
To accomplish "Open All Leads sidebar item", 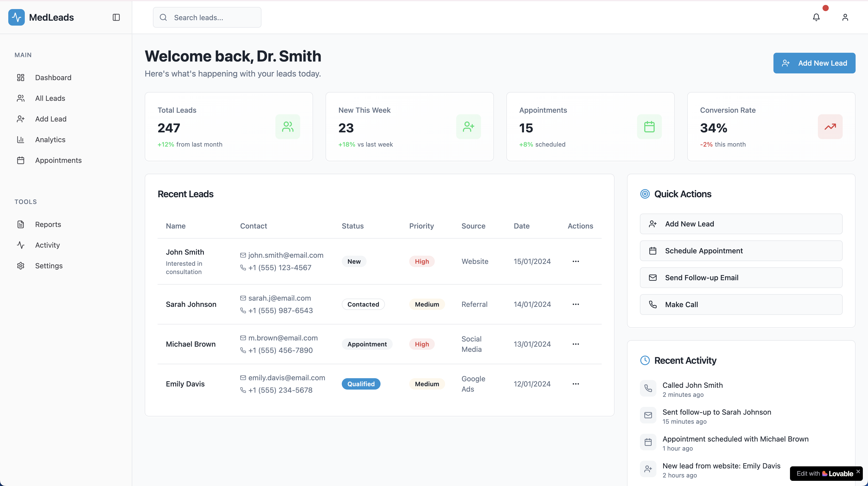I will click(x=50, y=98).
